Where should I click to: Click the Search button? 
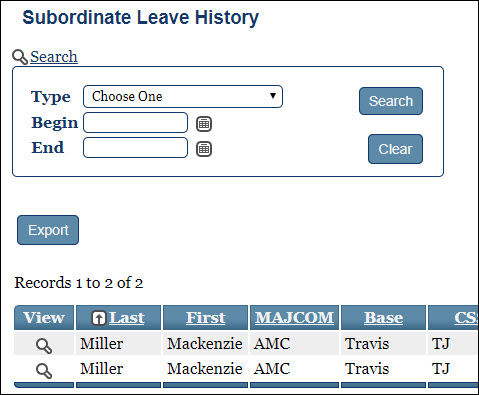point(391,101)
